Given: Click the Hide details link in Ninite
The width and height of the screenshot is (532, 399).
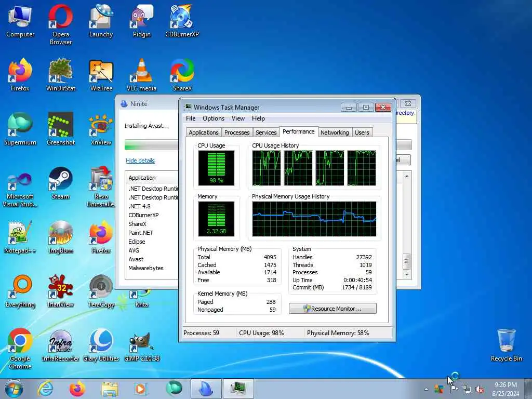Looking at the screenshot, I should point(140,161).
